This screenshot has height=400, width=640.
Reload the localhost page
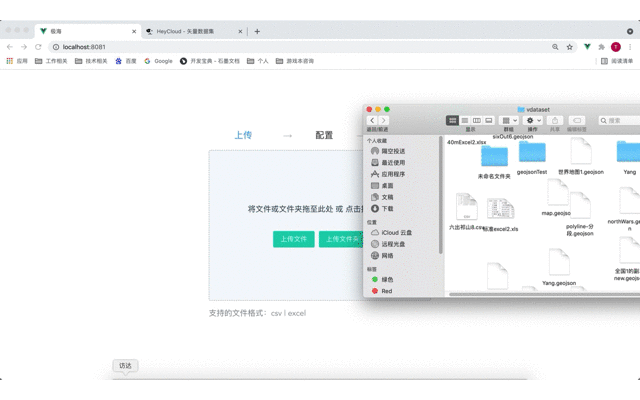pos(38,47)
